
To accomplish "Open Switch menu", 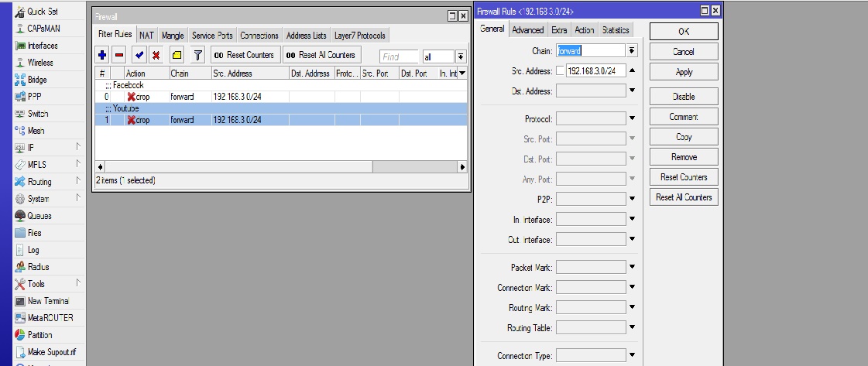I will pyautogui.click(x=38, y=114).
